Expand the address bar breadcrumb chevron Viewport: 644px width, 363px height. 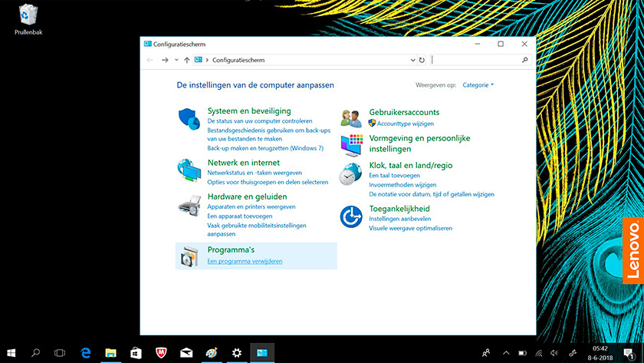tap(207, 60)
